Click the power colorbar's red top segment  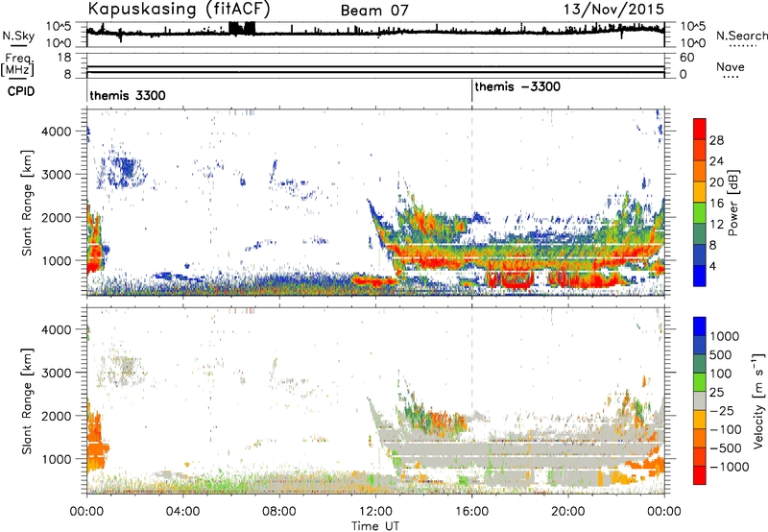[700, 129]
